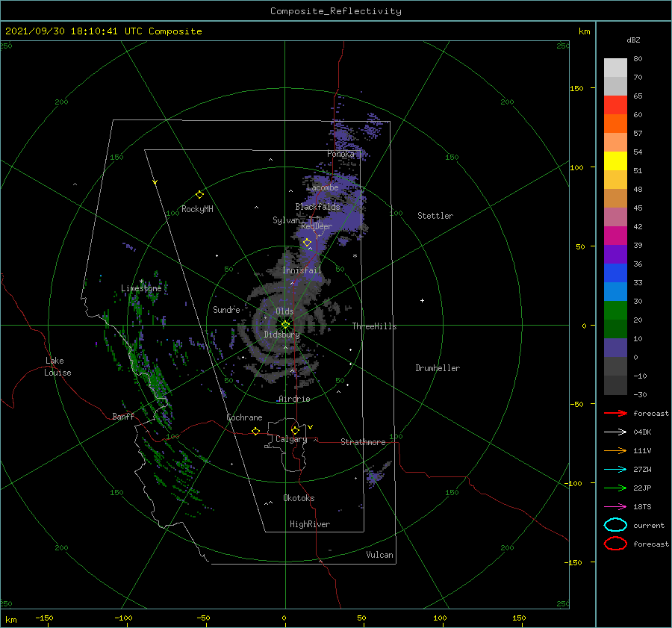Select the red 60–65 dBZ color swatch

click(615, 105)
